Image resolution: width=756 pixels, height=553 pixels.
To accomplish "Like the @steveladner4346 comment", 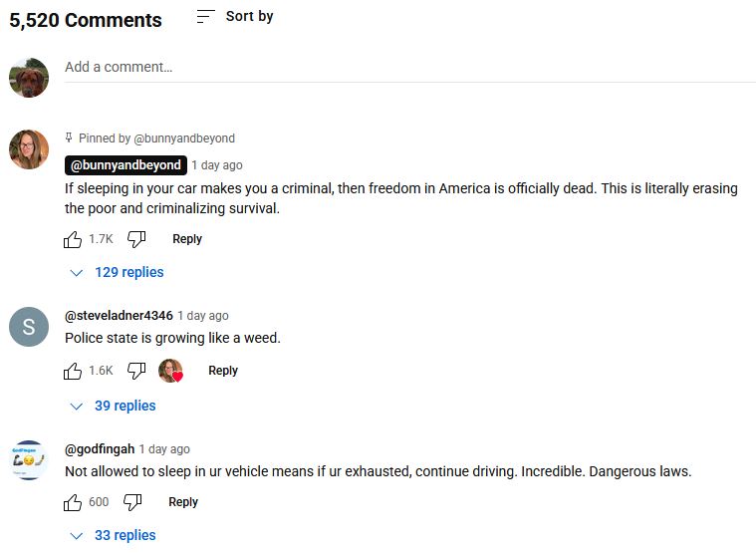I will [73, 371].
